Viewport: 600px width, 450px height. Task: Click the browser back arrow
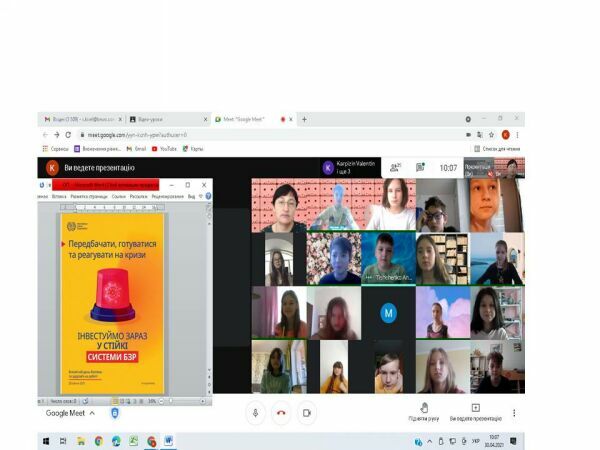pyautogui.click(x=45, y=135)
